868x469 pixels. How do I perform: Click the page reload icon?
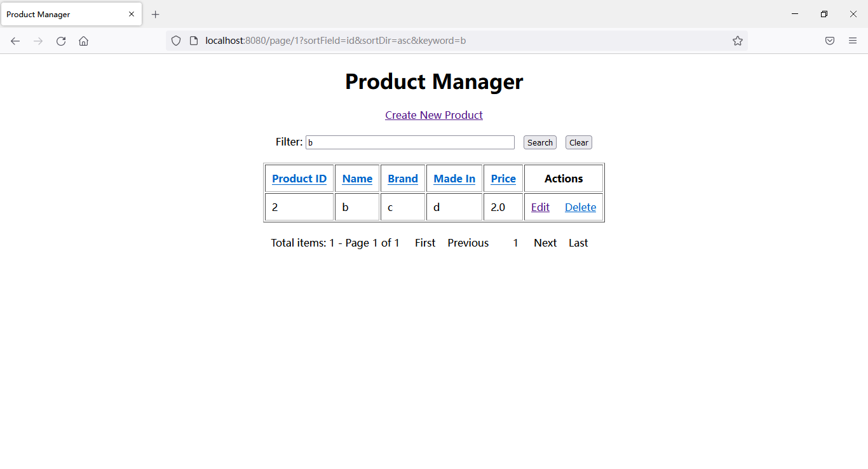coord(60,41)
